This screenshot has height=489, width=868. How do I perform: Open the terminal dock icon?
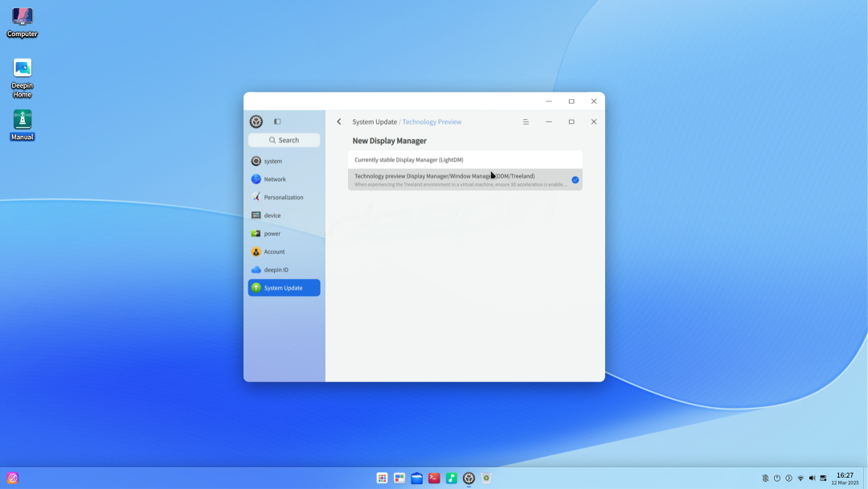pyautogui.click(x=434, y=478)
